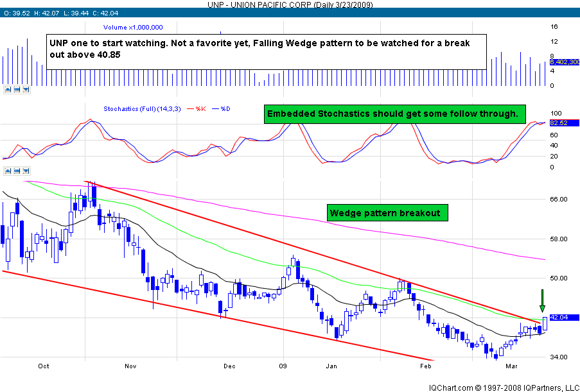Click the 16 label on the volume scale
This screenshot has width=580, height=392.
[554, 26]
